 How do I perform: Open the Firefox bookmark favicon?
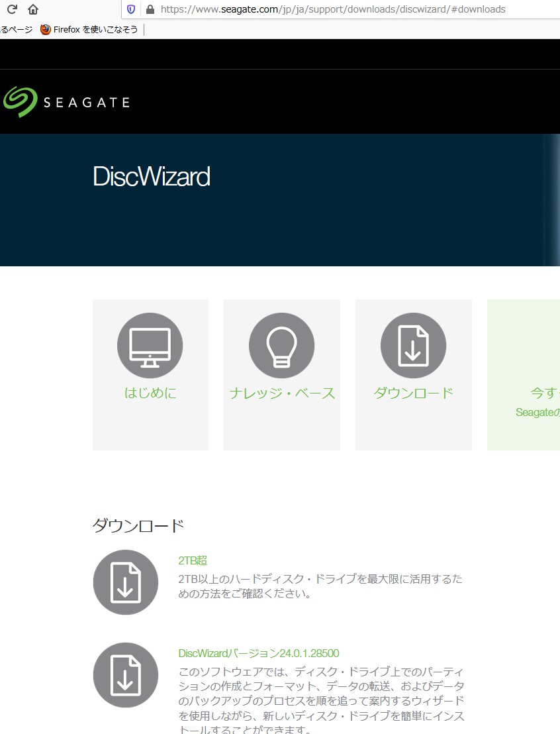coord(46,30)
